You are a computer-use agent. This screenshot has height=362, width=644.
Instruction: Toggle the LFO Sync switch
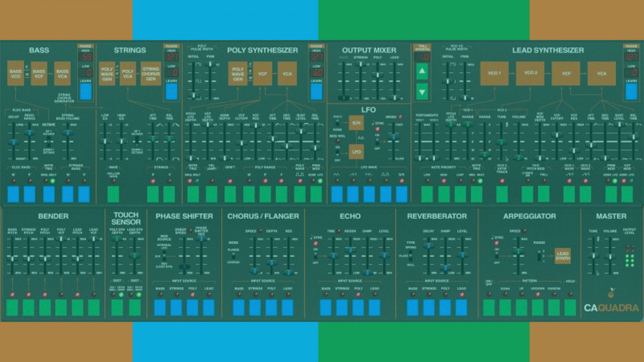pyautogui.click(x=377, y=141)
